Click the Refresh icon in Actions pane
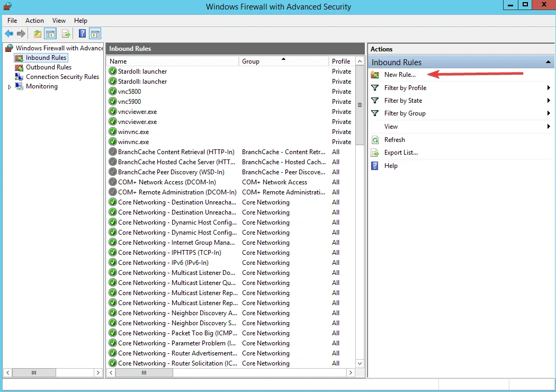This screenshot has height=392, width=556. point(375,140)
